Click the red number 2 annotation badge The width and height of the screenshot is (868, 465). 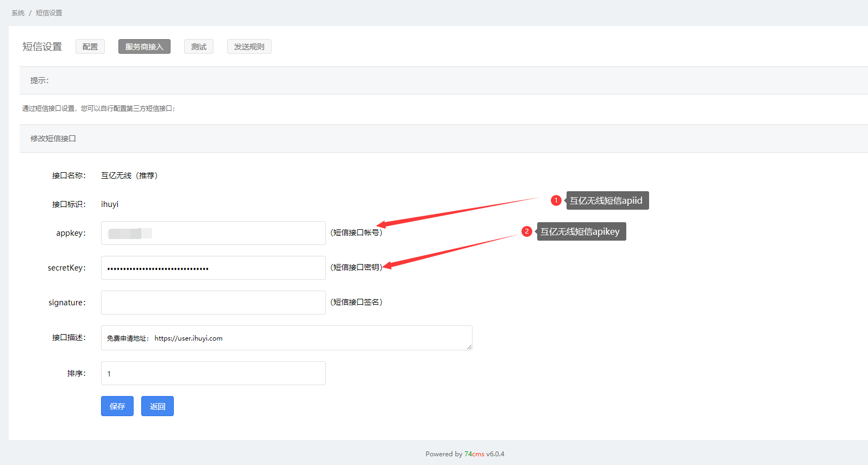(526, 231)
